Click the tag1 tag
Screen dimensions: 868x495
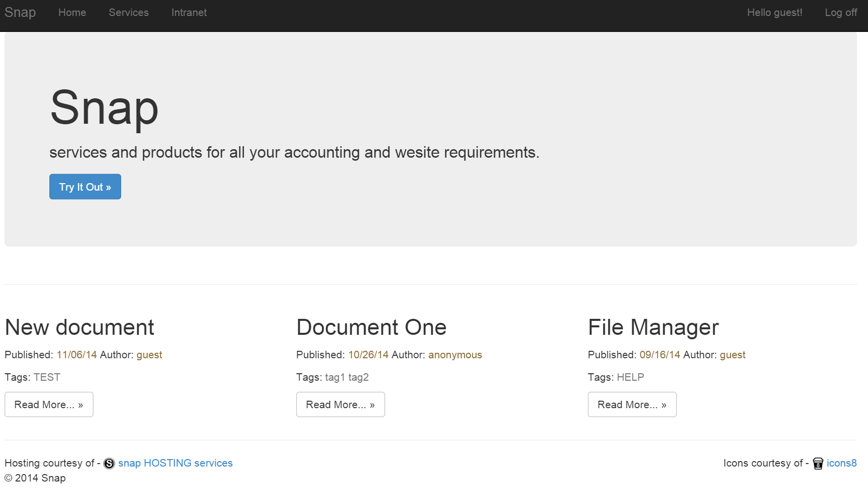click(335, 377)
